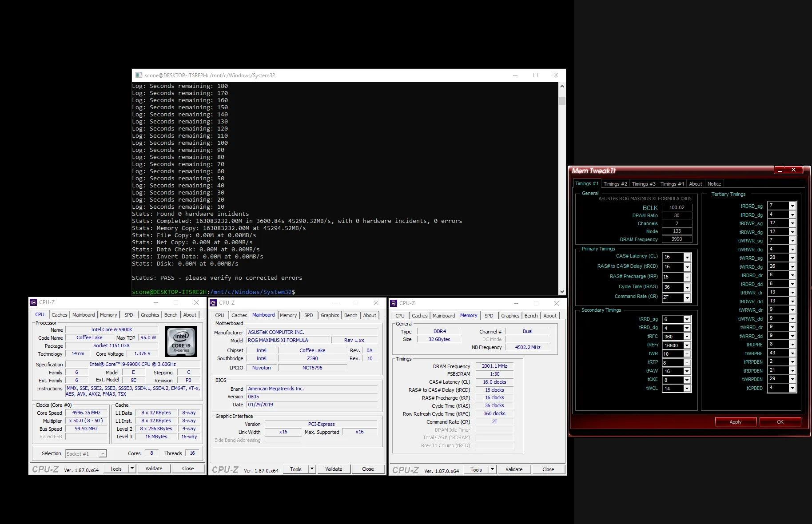The width and height of the screenshot is (812, 524).
Task: Click the BCLK value field 100.02
Action: tap(677, 207)
